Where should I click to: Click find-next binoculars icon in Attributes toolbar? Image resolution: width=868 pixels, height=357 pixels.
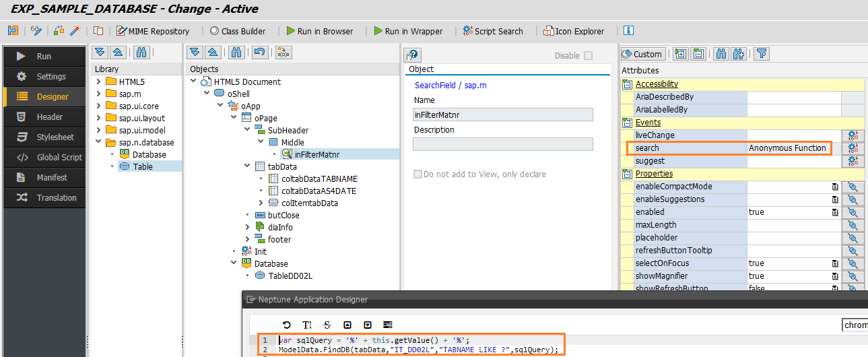(738, 54)
